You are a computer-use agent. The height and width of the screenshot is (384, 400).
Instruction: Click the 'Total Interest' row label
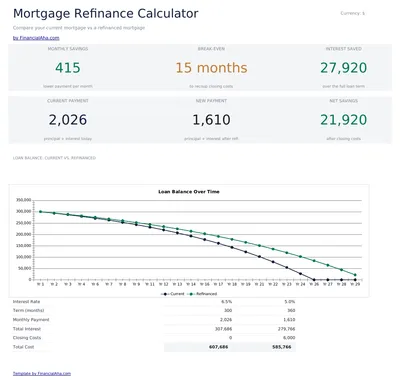tap(27, 329)
